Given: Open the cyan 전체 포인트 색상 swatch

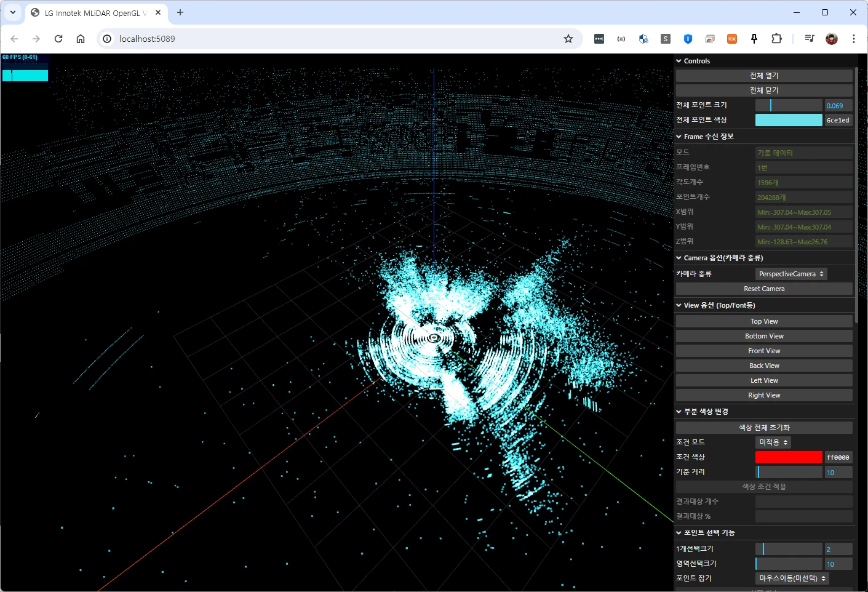Looking at the screenshot, I should (x=789, y=120).
